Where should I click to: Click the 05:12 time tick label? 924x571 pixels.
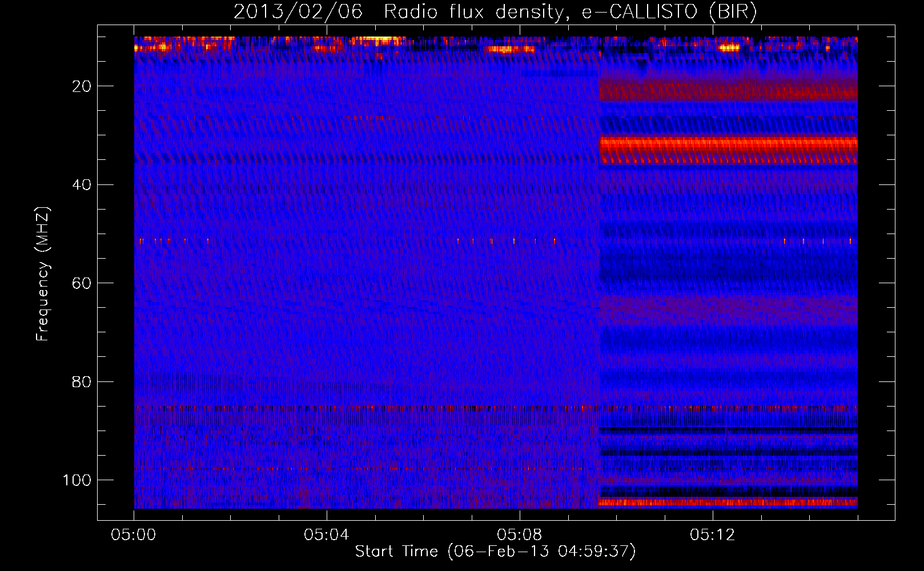coord(713,534)
